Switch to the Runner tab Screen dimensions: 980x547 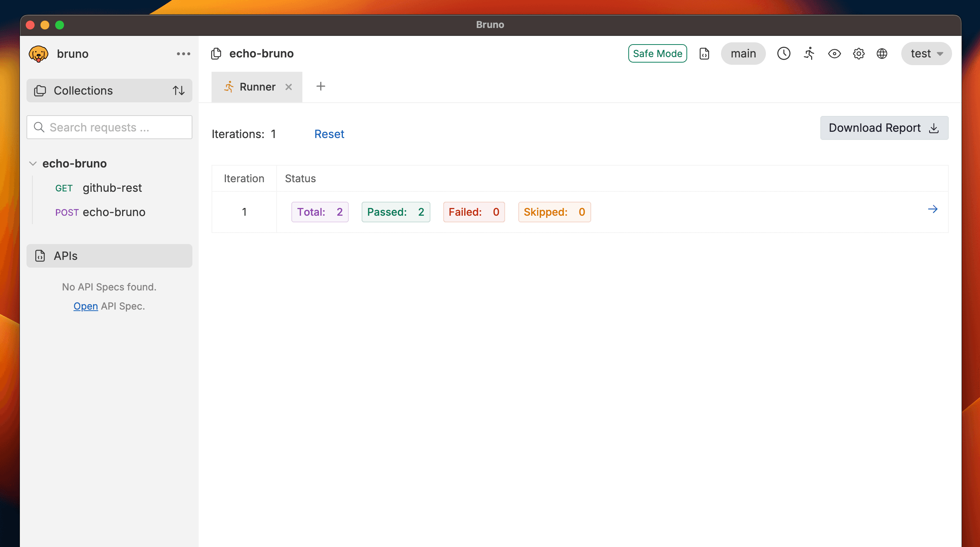point(257,87)
